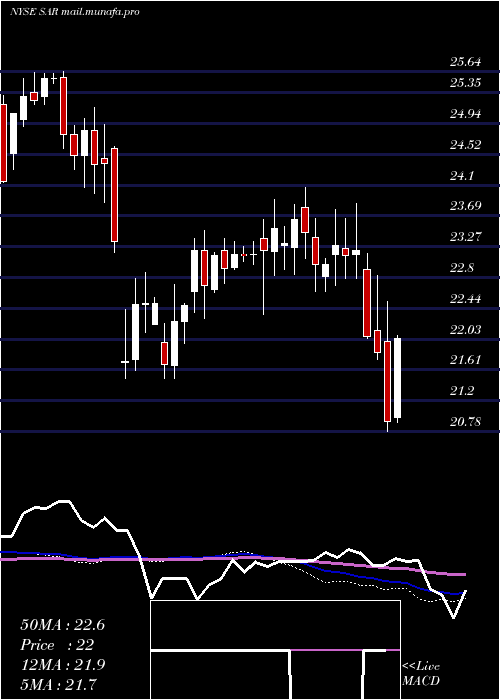Select the 21.2 price axis label
The image size is (500, 700).
(x=462, y=392)
